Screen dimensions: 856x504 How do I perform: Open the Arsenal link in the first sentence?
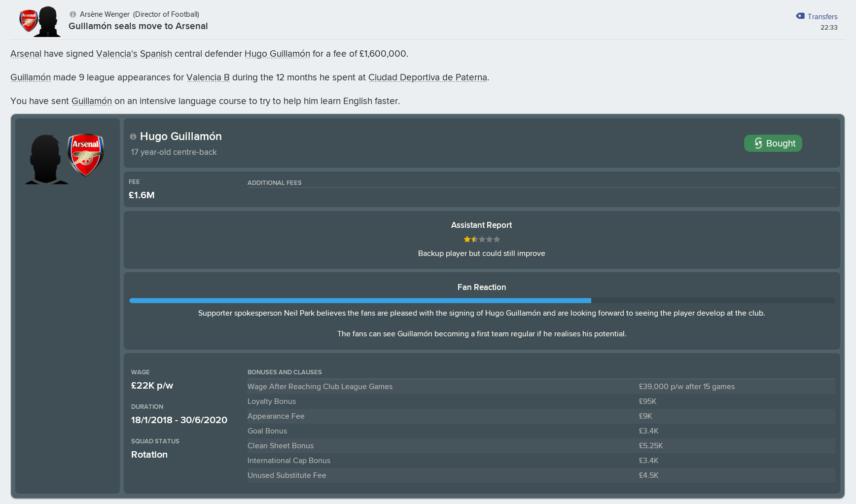coord(26,54)
